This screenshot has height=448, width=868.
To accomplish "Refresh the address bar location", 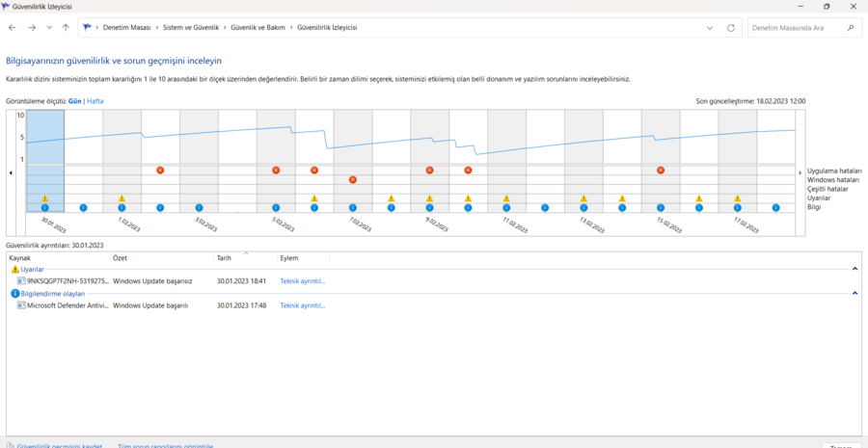I will pos(731,28).
